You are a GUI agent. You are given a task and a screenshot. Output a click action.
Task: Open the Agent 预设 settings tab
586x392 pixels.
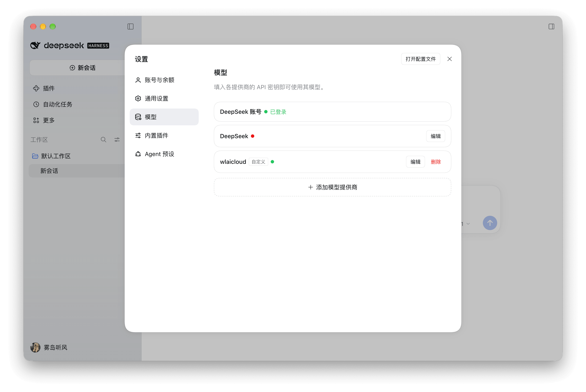164,154
